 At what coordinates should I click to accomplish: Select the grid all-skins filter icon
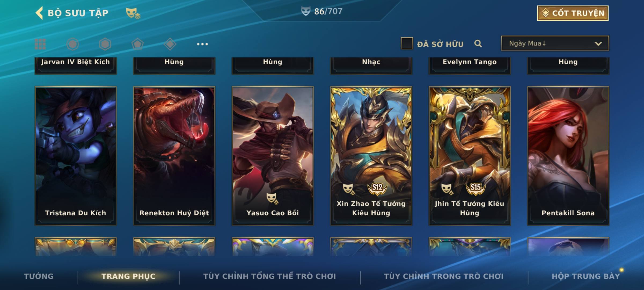[x=40, y=44]
